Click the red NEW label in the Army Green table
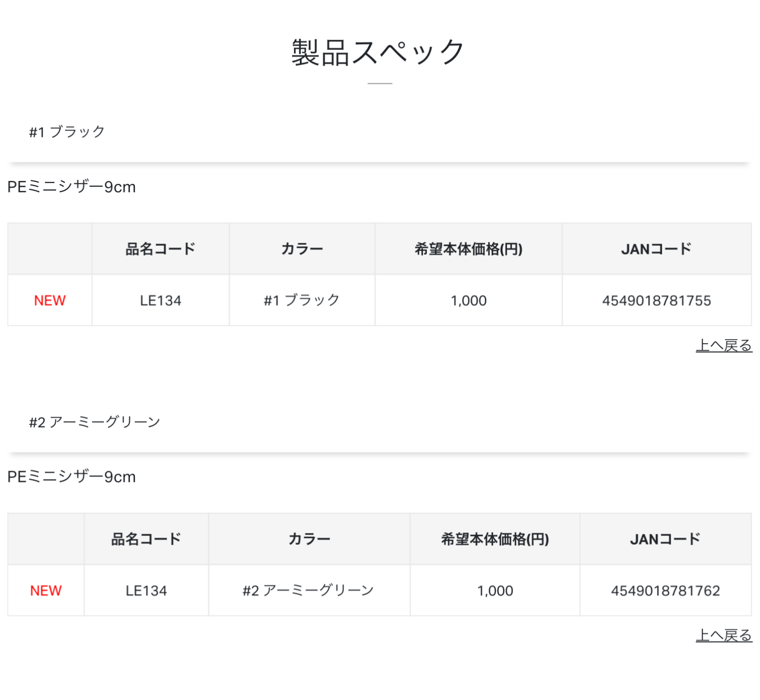760x700 pixels. tap(46, 591)
